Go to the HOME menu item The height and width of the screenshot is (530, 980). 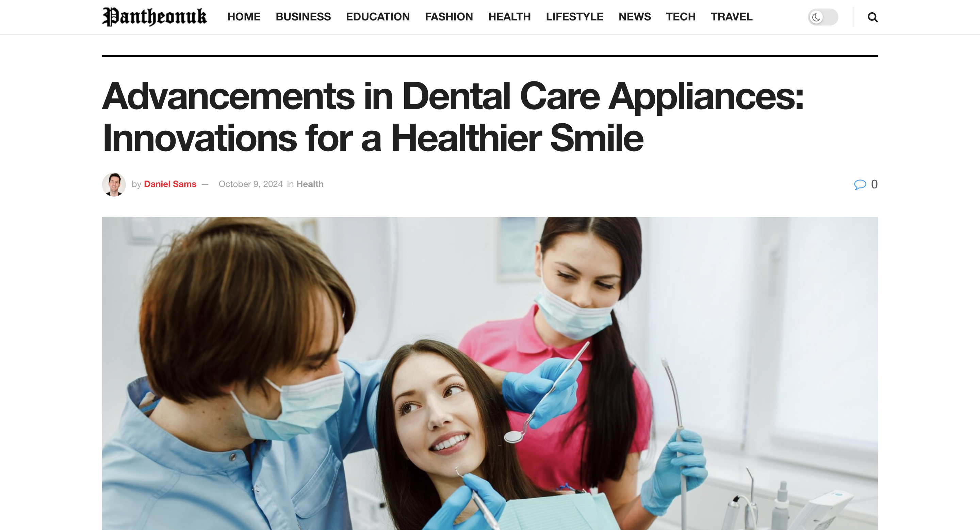click(244, 17)
